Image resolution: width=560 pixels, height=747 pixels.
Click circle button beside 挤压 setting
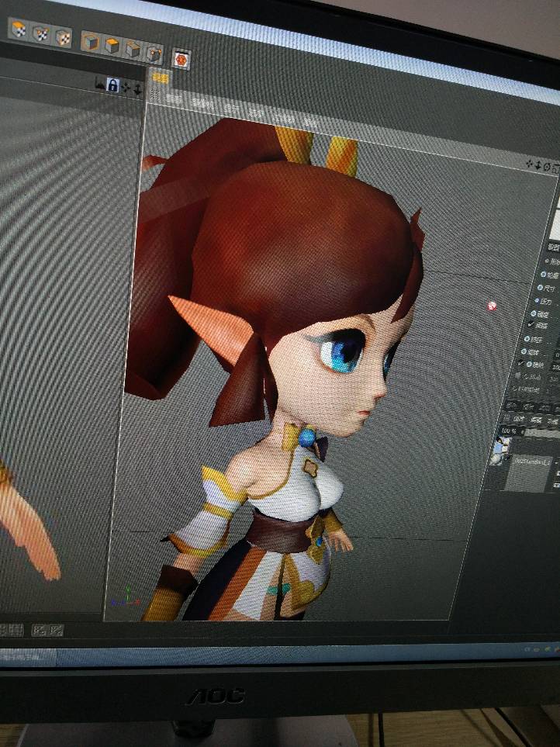point(527,339)
